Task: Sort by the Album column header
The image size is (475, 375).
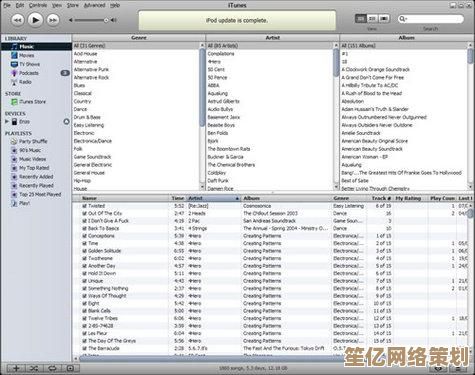Action: 286,198
